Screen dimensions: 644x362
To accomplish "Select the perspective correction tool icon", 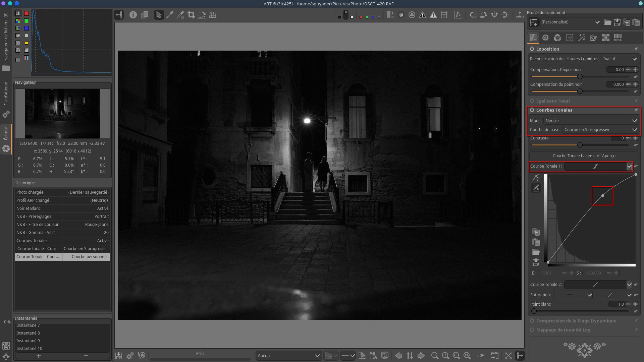I will pos(213,15).
